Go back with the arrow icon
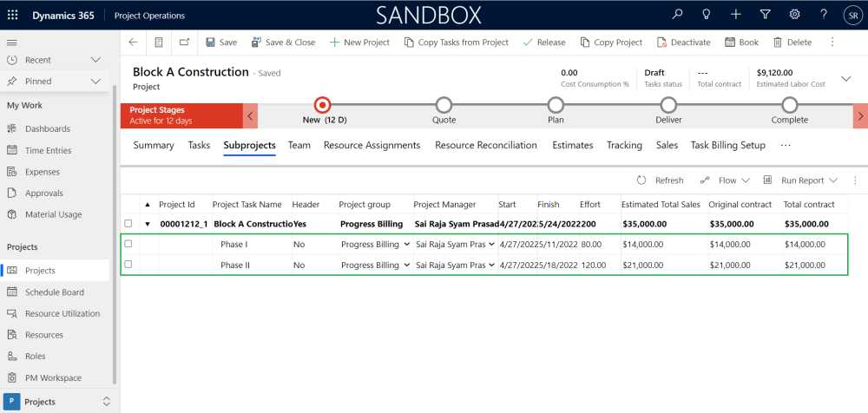 click(133, 42)
